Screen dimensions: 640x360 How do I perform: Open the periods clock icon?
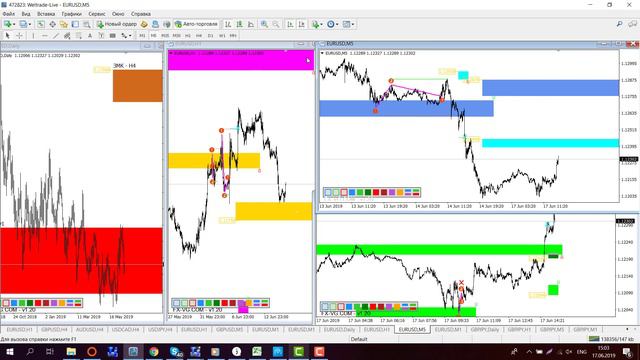(x=331, y=24)
